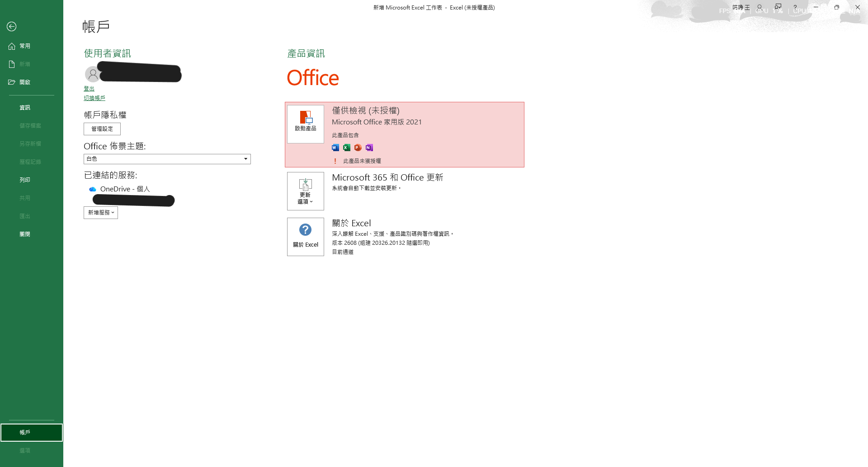Image resolution: width=868 pixels, height=467 pixels.
Task: Click the 目前通道 text
Action: (x=343, y=252)
